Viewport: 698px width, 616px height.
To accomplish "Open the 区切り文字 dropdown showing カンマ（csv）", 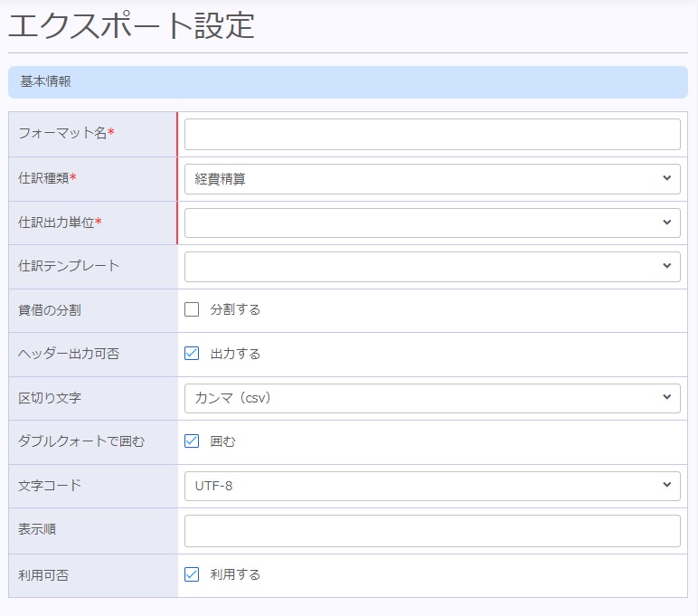I will [x=432, y=398].
